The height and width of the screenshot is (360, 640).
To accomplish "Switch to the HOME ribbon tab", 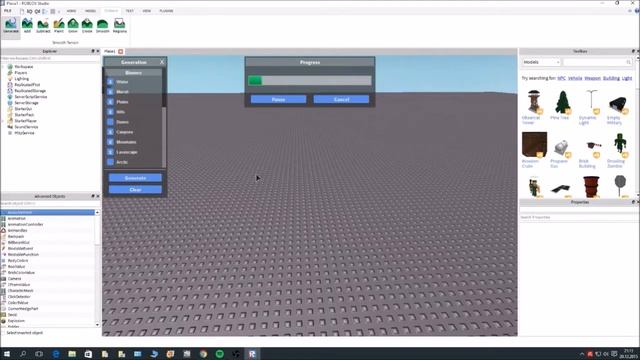I will (71, 11).
